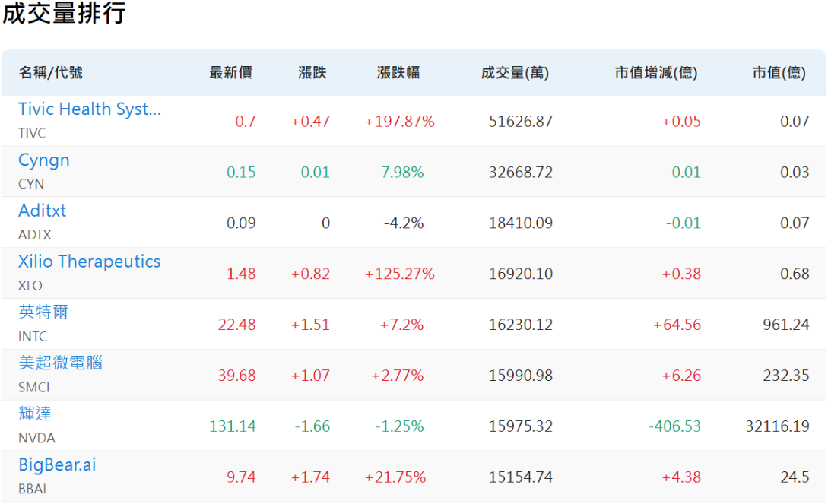Open the Tivic Health Syst... stock link
The width and height of the screenshot is (828, 504).
(89, 109)
